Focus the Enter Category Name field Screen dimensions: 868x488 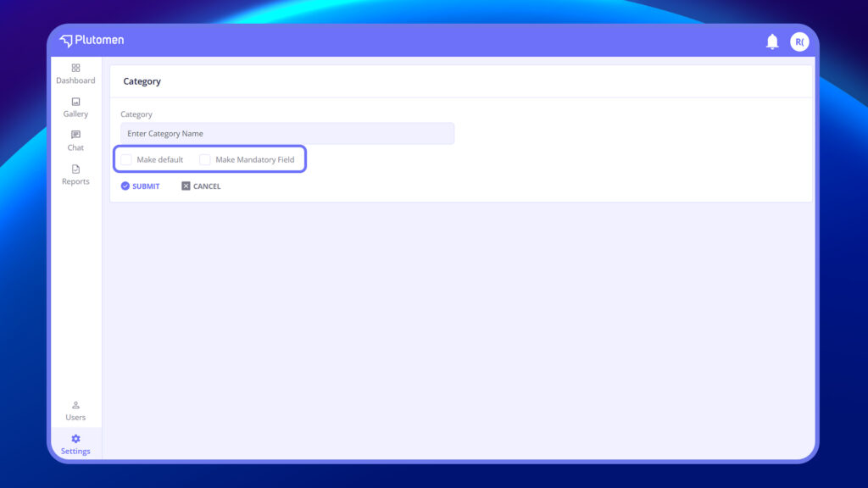(x=287, y=133)
